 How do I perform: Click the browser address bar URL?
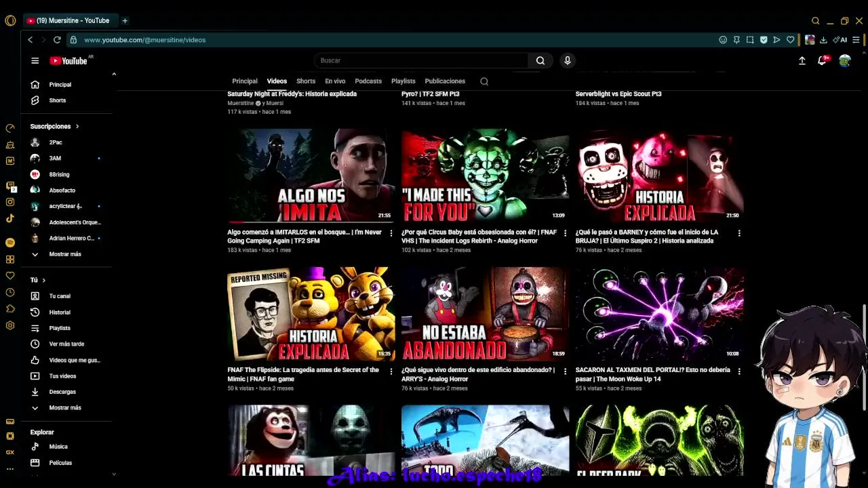point(145,40)
